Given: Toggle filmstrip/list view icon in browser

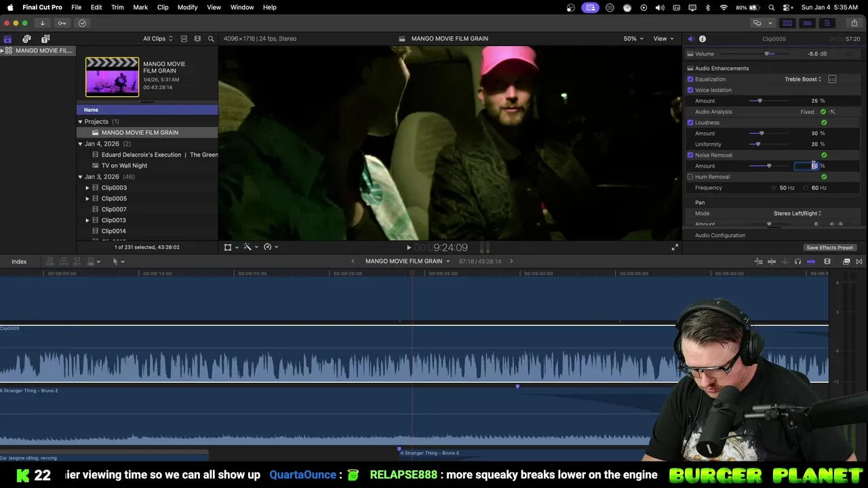Looking at the screenshot, I should coord(184,39).
